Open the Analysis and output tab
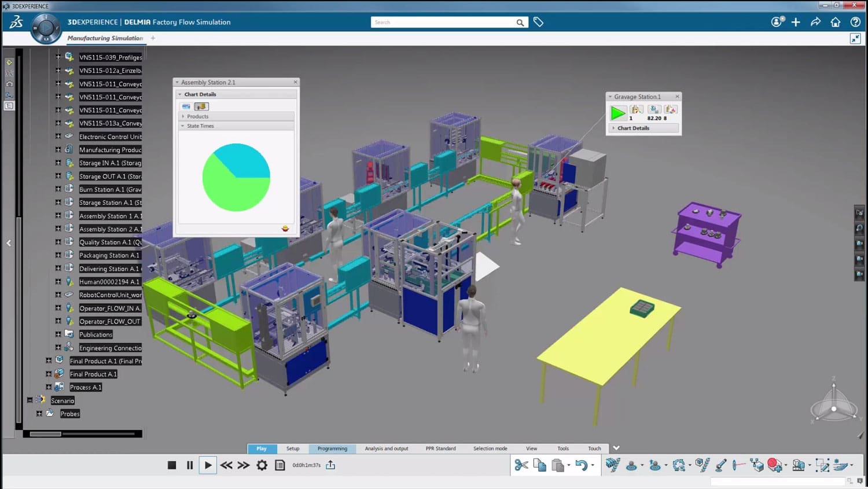Screen dimensions: 868x489 (x=386, y=448)
